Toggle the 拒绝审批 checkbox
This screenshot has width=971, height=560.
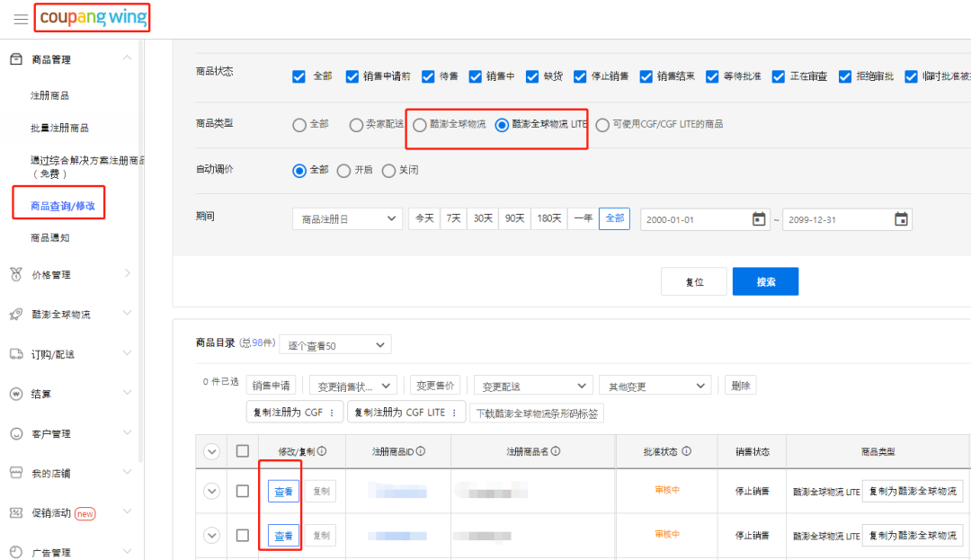point(844,76)
